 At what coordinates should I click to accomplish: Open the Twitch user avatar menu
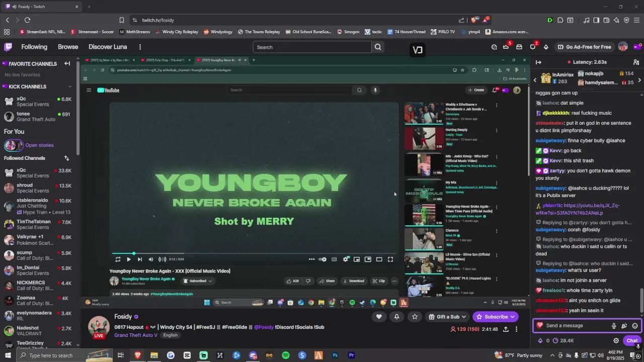pyautogui.click(x=623, y=47)
